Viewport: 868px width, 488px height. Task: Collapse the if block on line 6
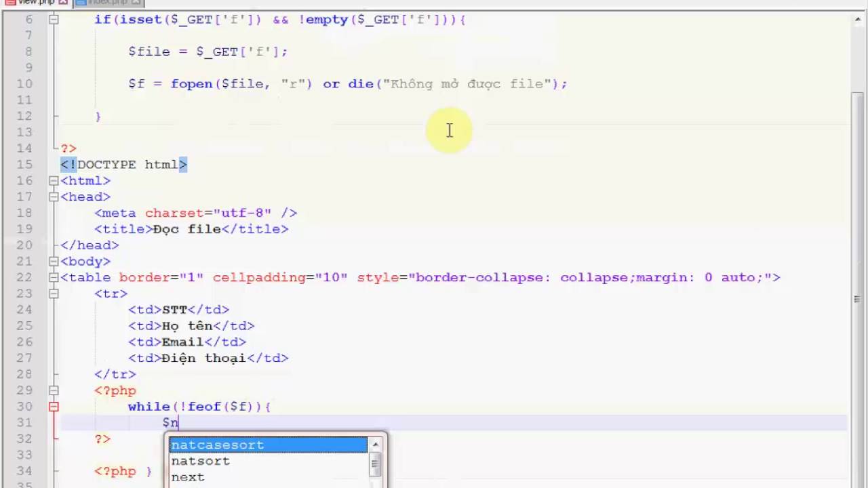point(54,20)
